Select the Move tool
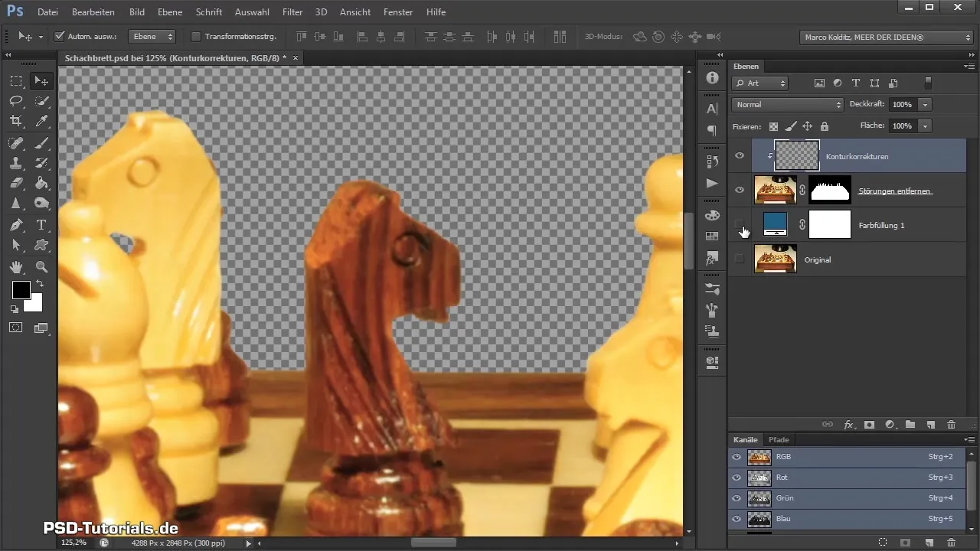 41,81
